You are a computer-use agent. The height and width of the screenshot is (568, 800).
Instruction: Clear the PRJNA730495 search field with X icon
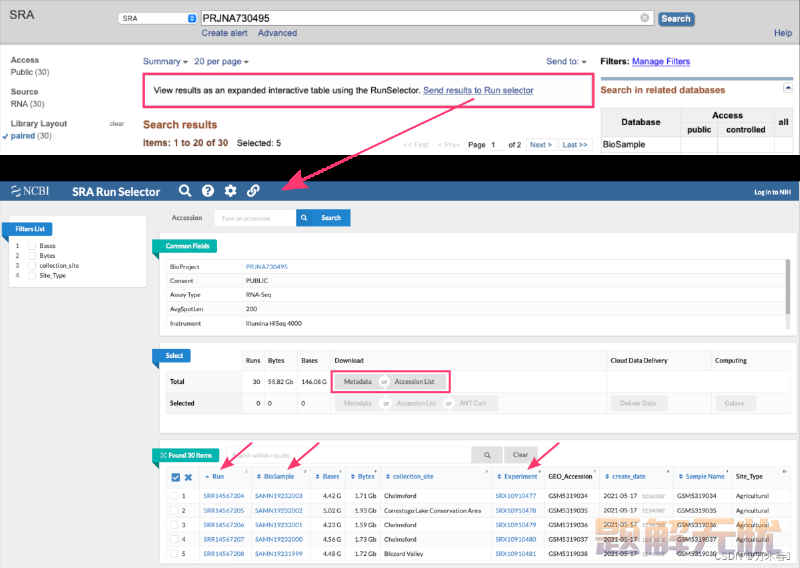click(x=645, y=18)
